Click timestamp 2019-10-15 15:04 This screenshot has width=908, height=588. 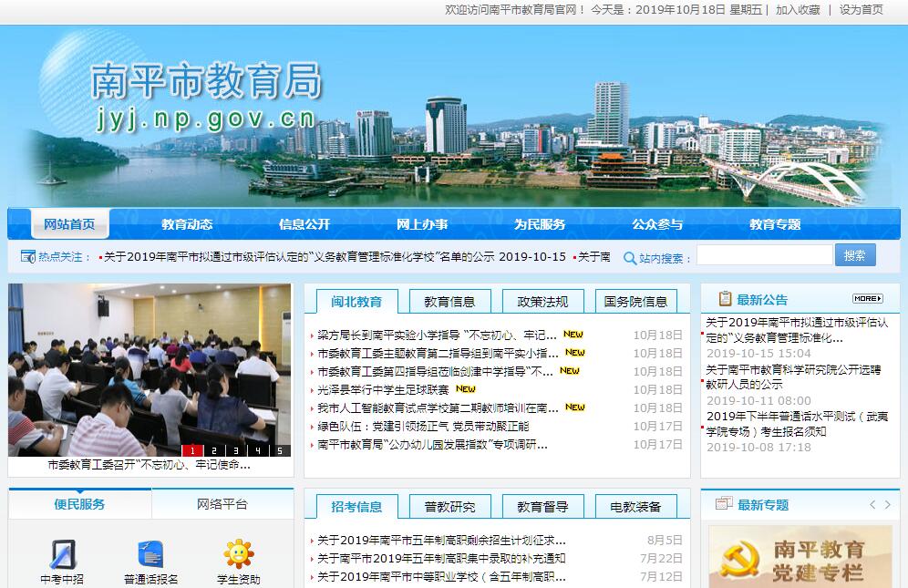pyautogui.click(x=758, y=353)
